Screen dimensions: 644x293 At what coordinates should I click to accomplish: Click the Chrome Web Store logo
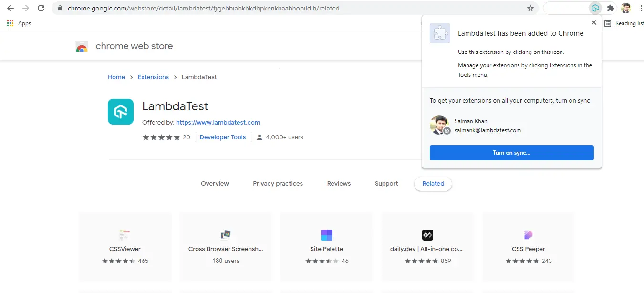82,46
